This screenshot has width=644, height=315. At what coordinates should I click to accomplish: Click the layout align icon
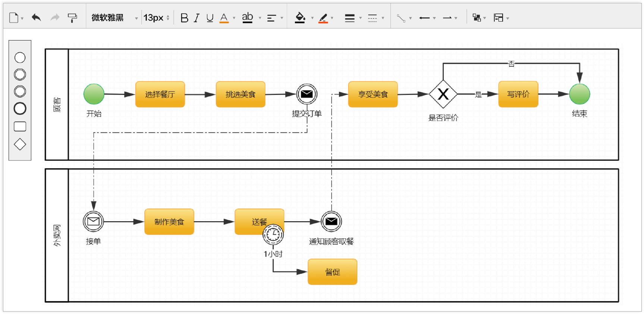point(498,17)
